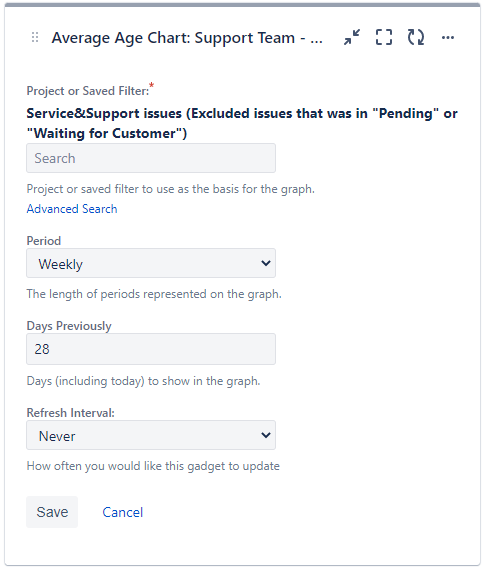Click the Days Previously field label
This screenshot has height=570, width=485.
69,326
